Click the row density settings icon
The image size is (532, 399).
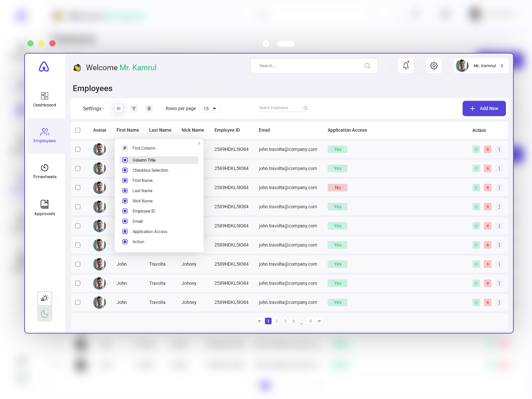(149, 108)
